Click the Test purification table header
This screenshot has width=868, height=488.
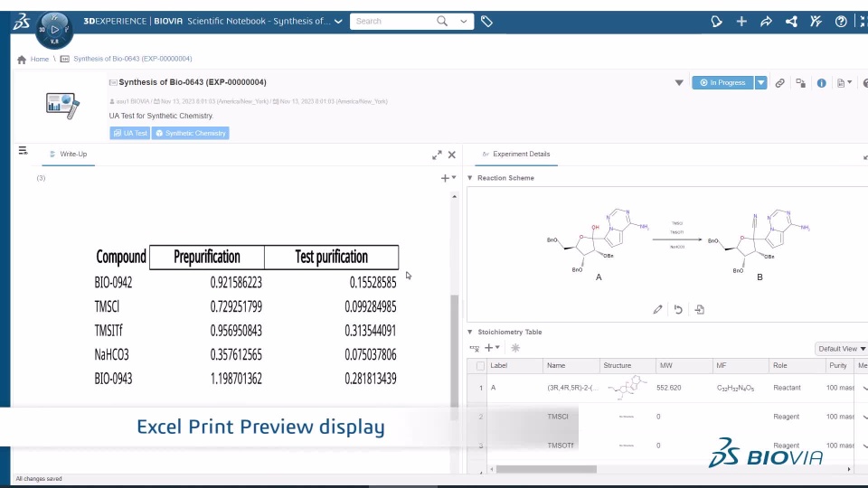tap(331, 258)
